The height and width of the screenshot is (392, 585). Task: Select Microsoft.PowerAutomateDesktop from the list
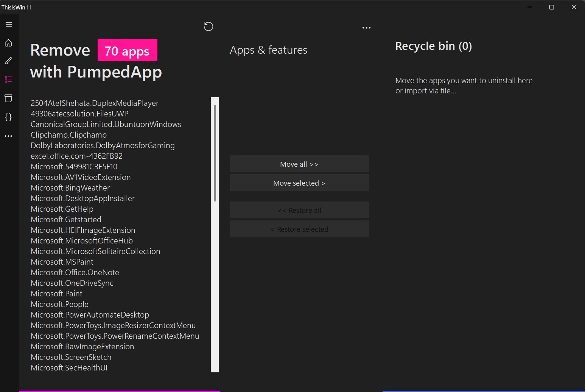(x=90, y=315)
